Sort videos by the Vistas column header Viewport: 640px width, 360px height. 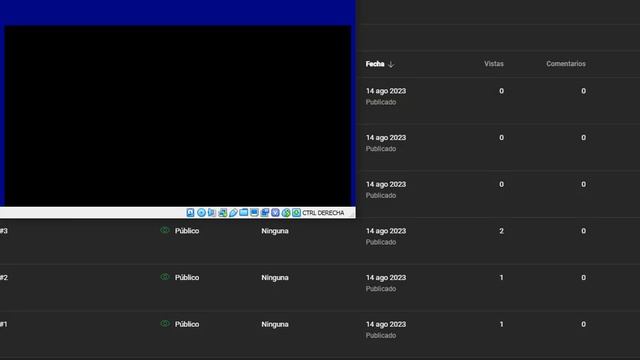pyautogui.click(x=494, y=64)
